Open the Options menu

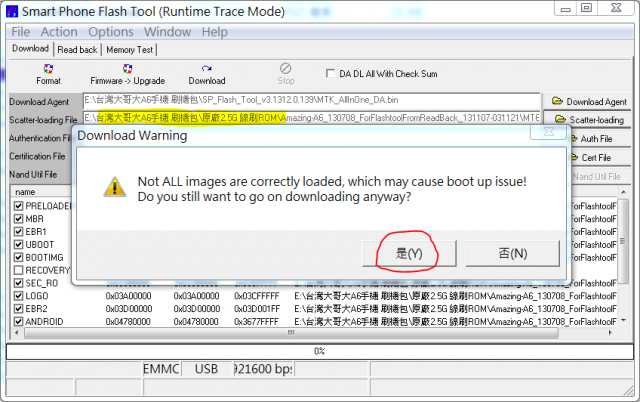[111, 32]
